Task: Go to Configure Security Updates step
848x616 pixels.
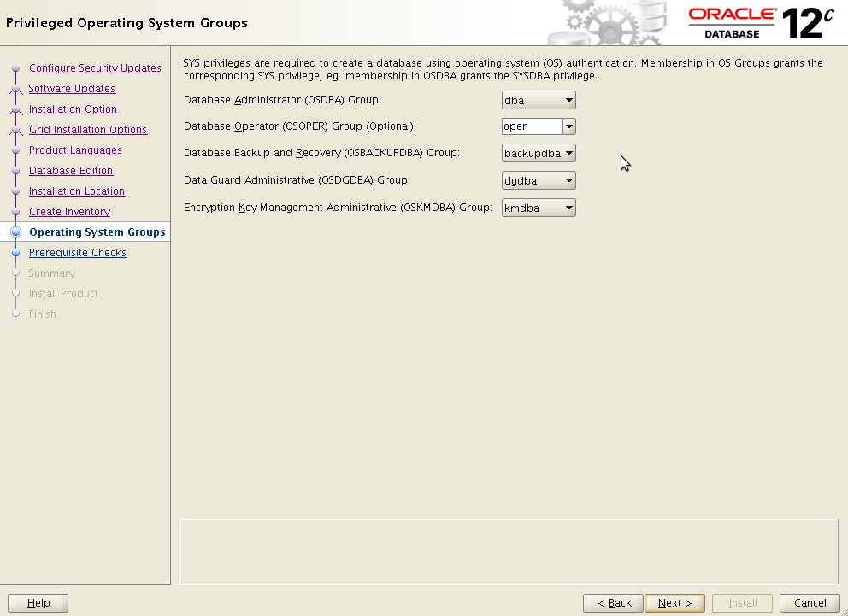Action: (x=95, y=67)
